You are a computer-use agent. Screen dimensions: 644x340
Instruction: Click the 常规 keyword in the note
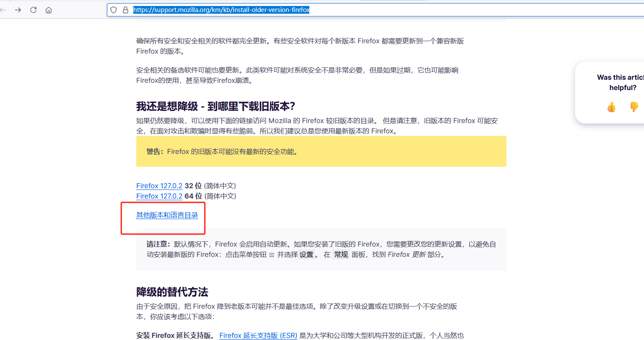click(341, 255)
